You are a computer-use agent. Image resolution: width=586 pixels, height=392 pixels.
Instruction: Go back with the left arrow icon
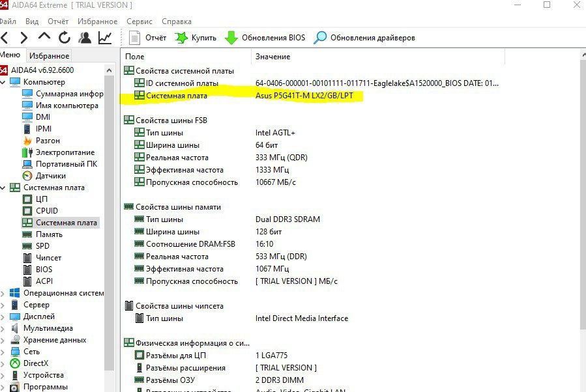pyautogui.click(x=5, y=38)
